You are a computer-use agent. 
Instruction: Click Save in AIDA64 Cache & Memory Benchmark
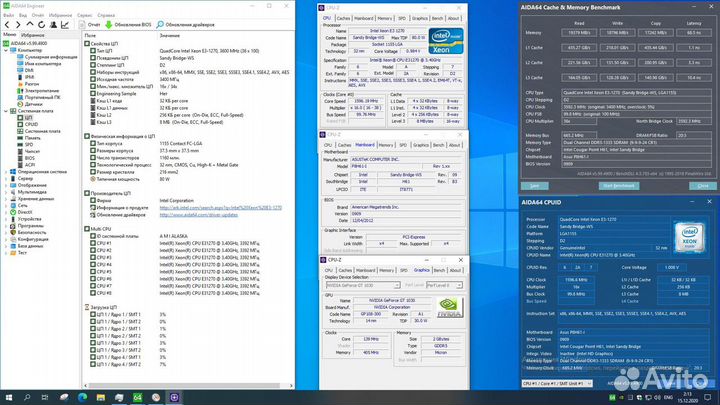click(x=534, y=186)
